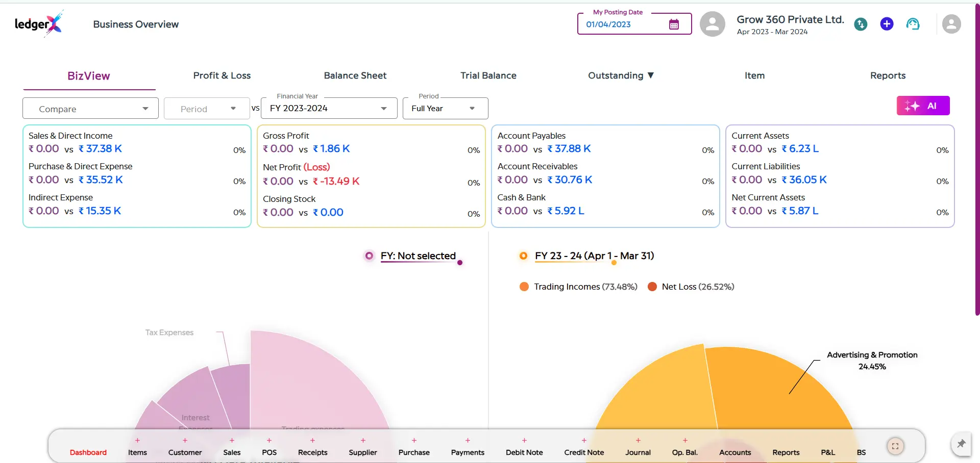Click the pink AI button
Screen dimensions: 980x463
click(923, 106)
